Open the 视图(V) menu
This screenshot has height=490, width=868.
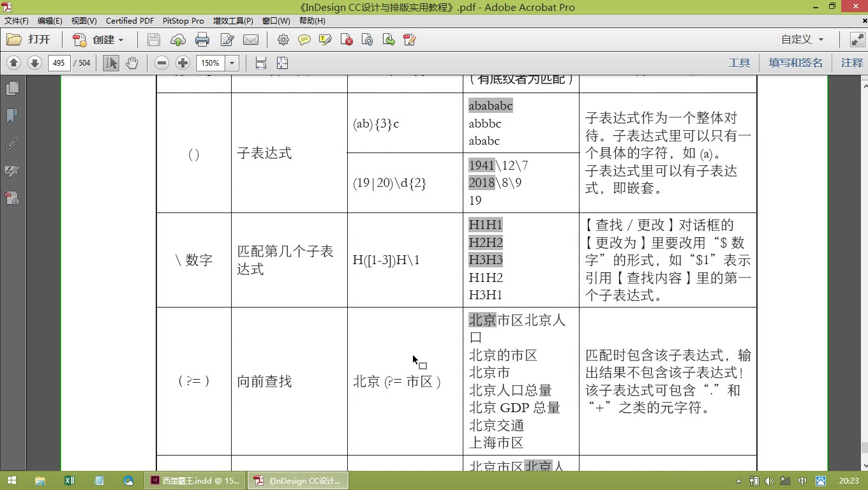[x=84, y=21]
